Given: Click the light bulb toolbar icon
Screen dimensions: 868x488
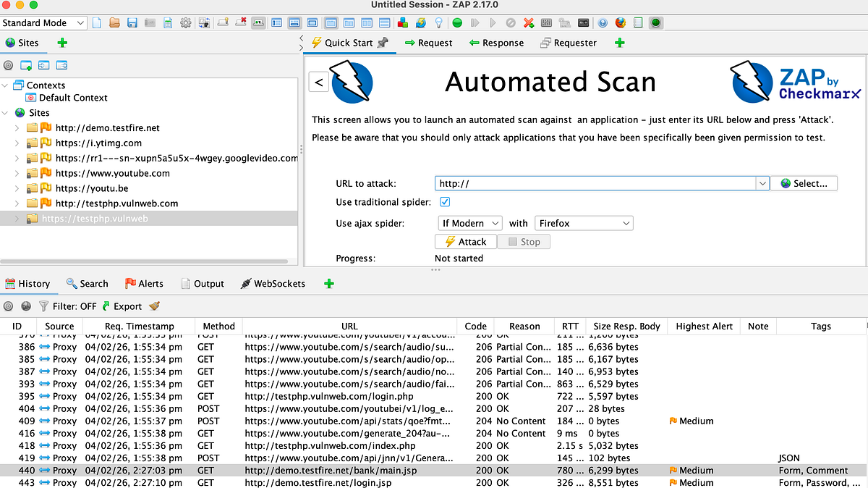Looking at the screenshot, I should point(439,23).
